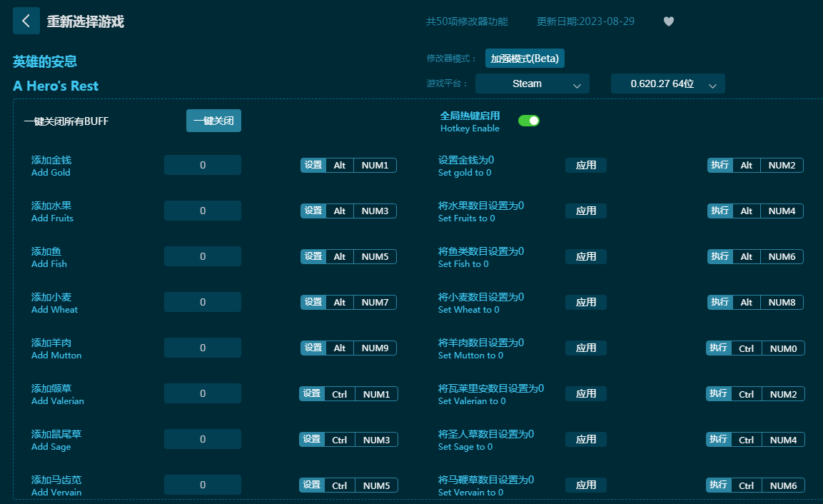Click the Add Wheat value field
The height and width of the screenshot is (504, 823).
click(x=203, y=302)
